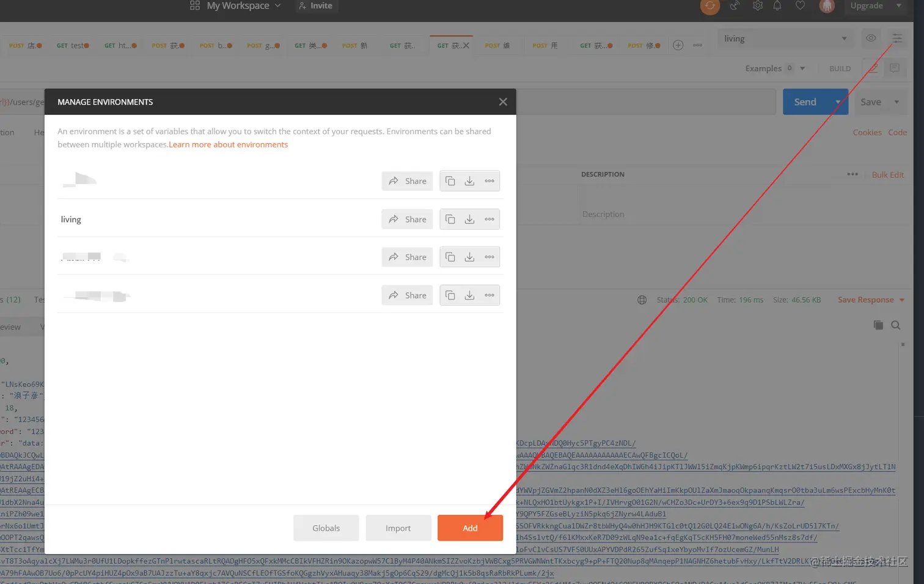
Task: Switch to the GET test tab
Action: pos(73,45)
